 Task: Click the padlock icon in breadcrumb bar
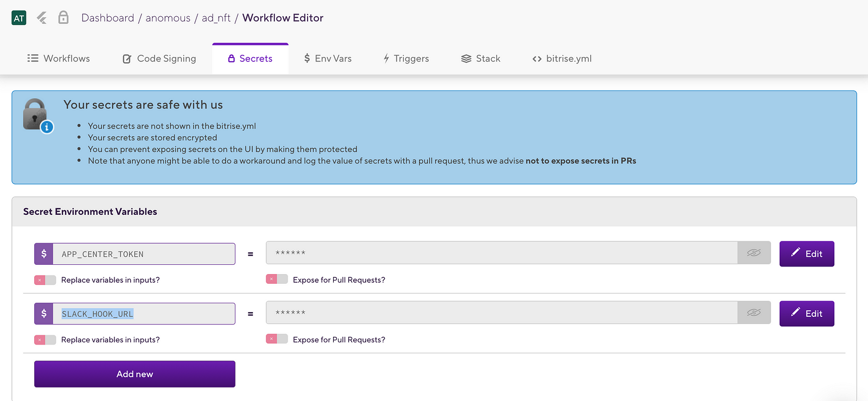[63, 17]
